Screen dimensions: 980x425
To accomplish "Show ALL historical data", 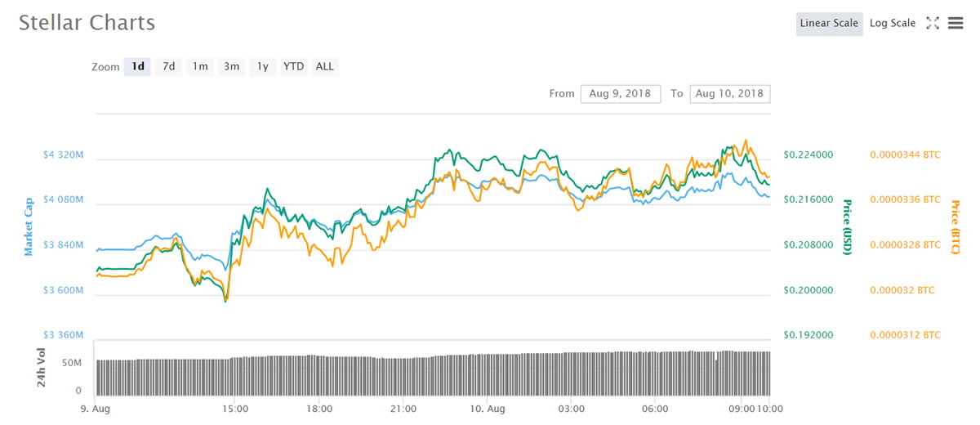I will coord(324,67).
